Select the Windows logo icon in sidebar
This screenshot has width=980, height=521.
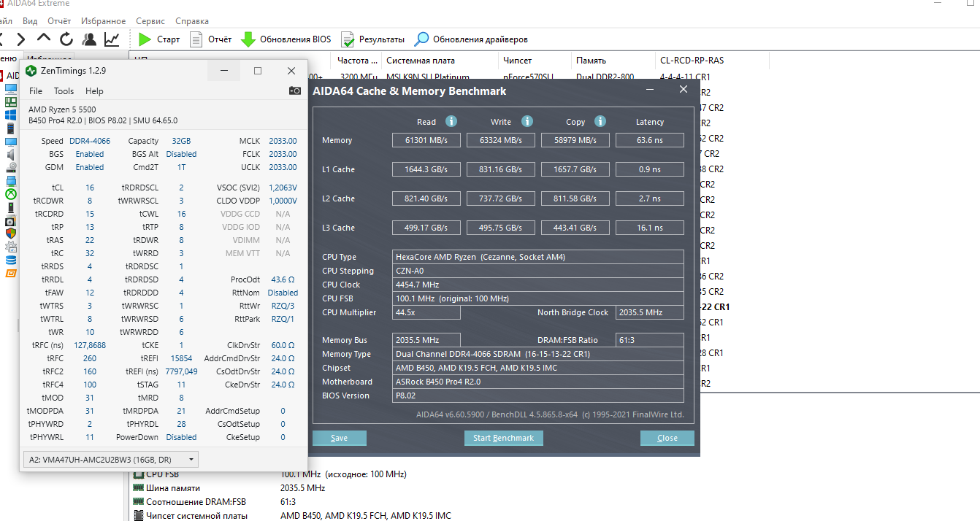click(x=11, y=115)
